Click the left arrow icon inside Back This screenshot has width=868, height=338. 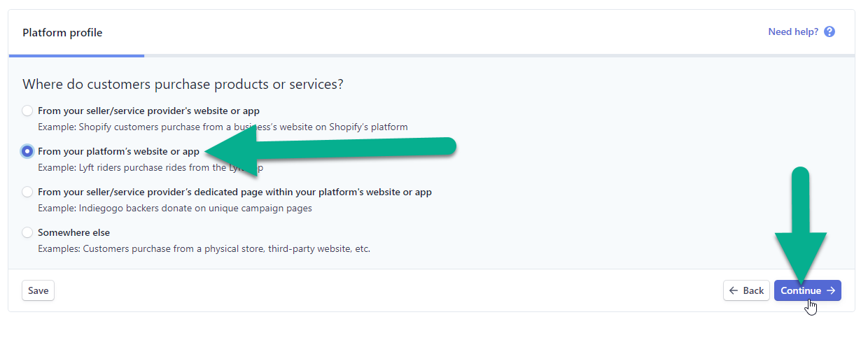[x=734, y=290]
